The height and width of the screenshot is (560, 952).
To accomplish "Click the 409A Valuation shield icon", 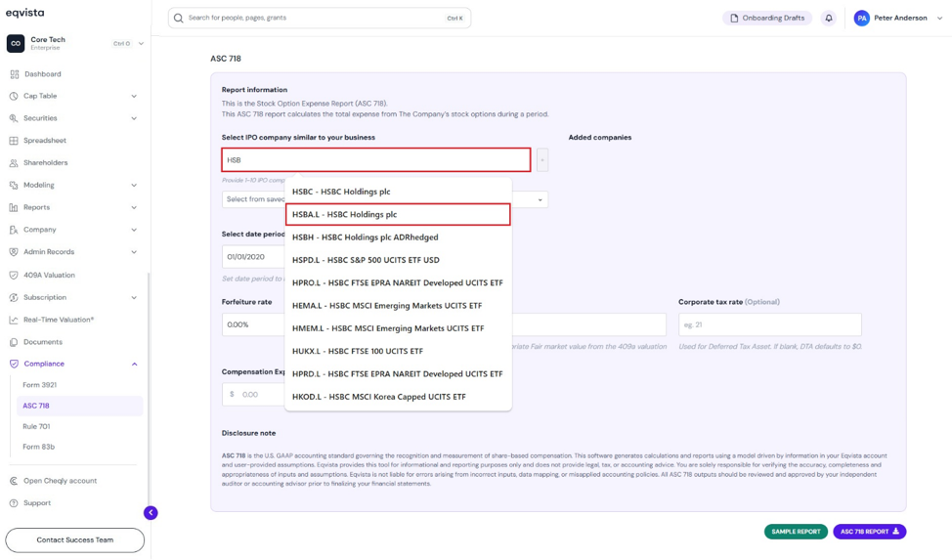I will [14, 276].
